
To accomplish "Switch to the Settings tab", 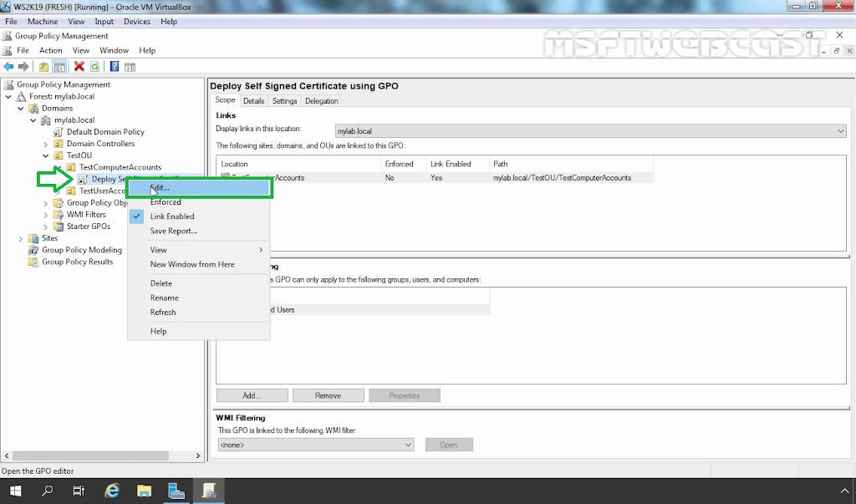I will [284, 101].
